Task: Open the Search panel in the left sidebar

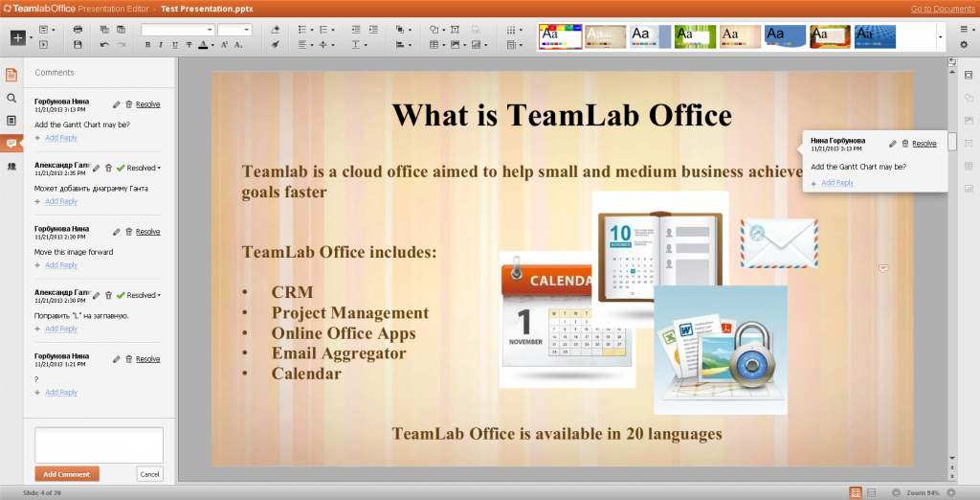Action: tap(11, 99)
